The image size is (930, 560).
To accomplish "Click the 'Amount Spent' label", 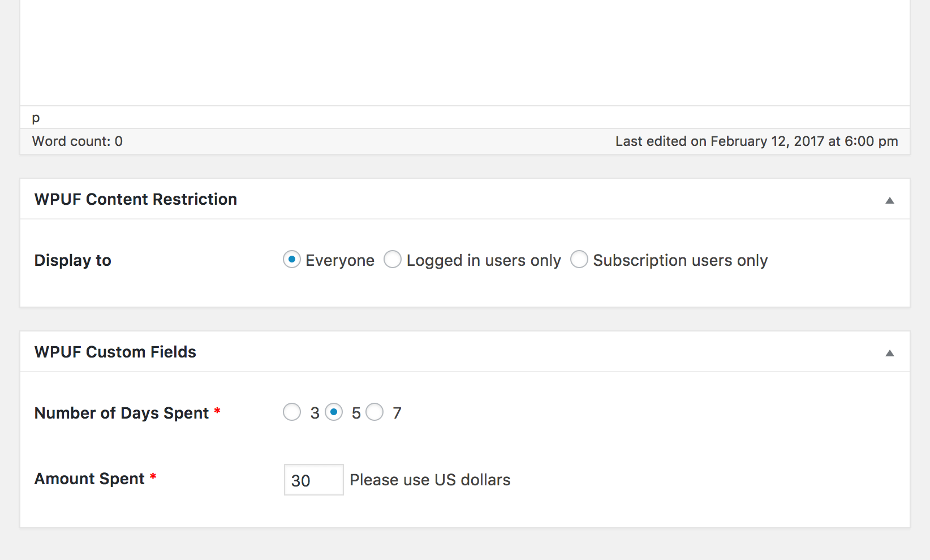I will (x=90, y=479).
